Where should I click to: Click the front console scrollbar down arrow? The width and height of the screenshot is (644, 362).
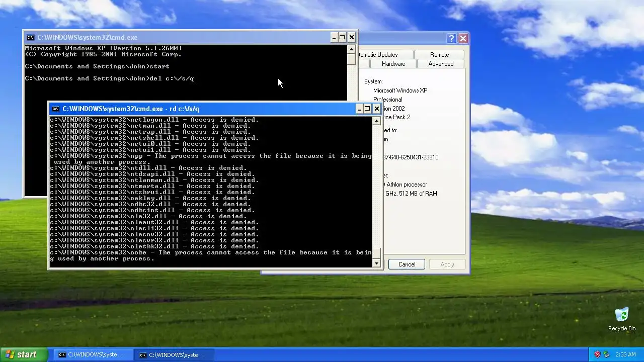(376, 263)
